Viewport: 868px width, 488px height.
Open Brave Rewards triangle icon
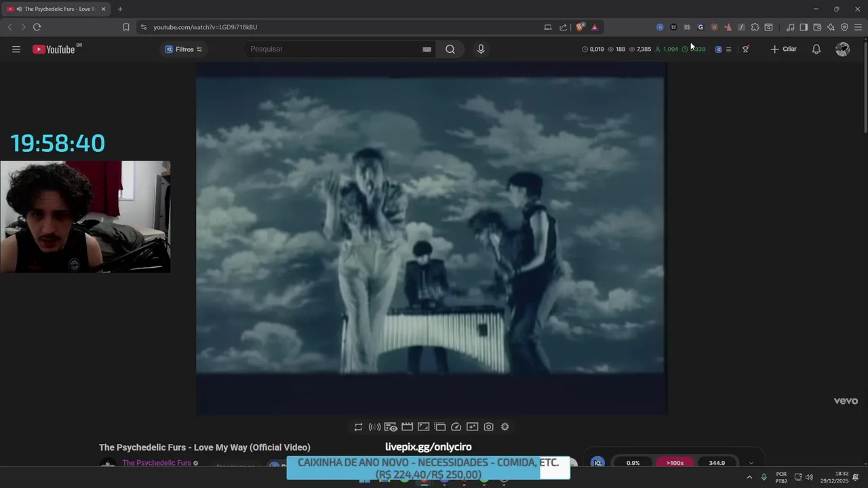(x=594, y=27)
